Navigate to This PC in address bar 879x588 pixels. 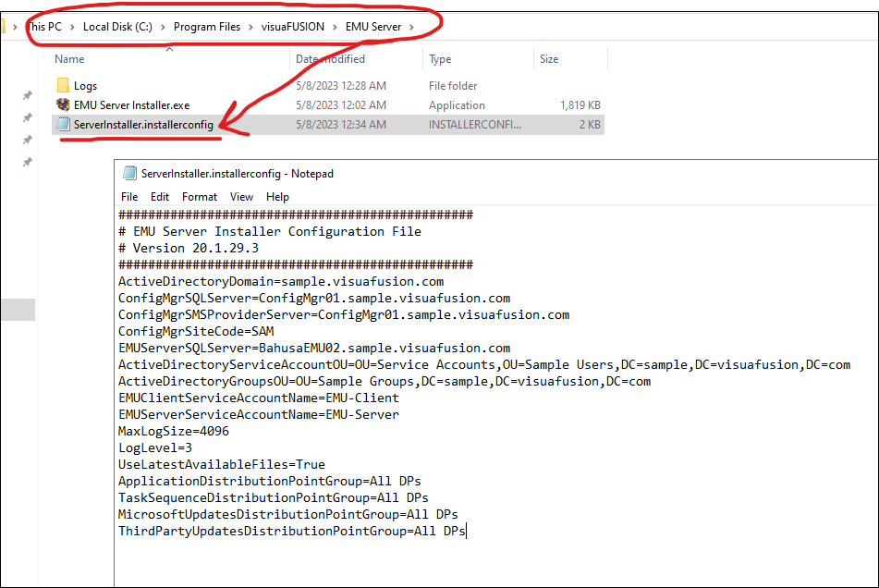pos(45,27)
